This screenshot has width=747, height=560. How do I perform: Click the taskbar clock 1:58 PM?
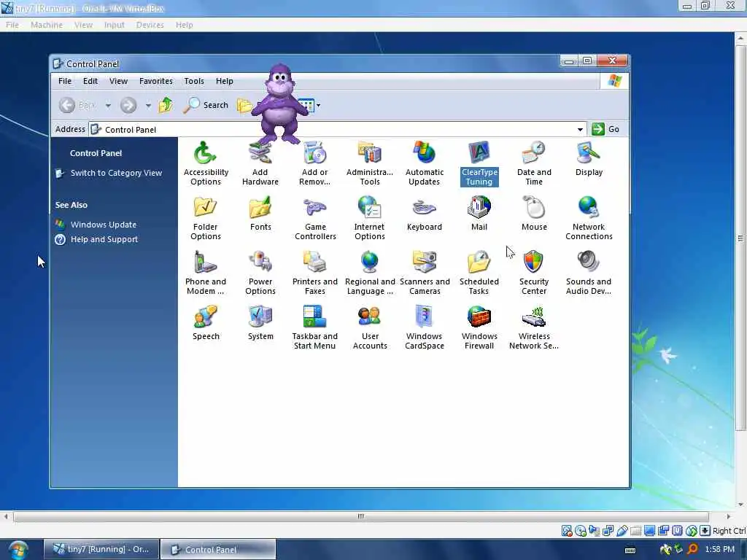pyautogui.click(x=719, y=549)
